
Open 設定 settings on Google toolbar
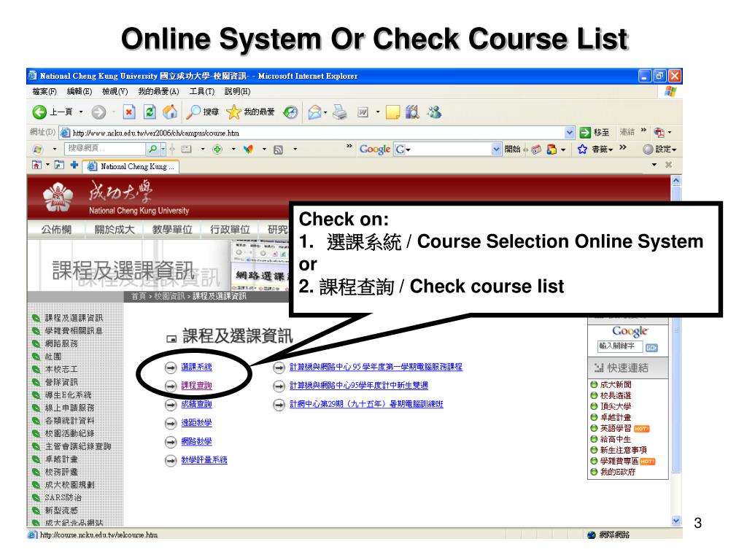[x=660, y=149]
